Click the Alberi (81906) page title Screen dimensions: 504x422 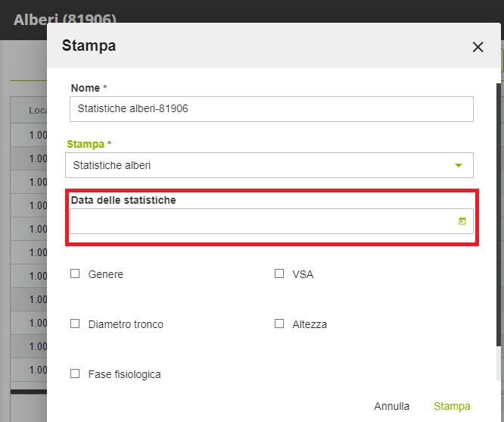tap(65, 19)
